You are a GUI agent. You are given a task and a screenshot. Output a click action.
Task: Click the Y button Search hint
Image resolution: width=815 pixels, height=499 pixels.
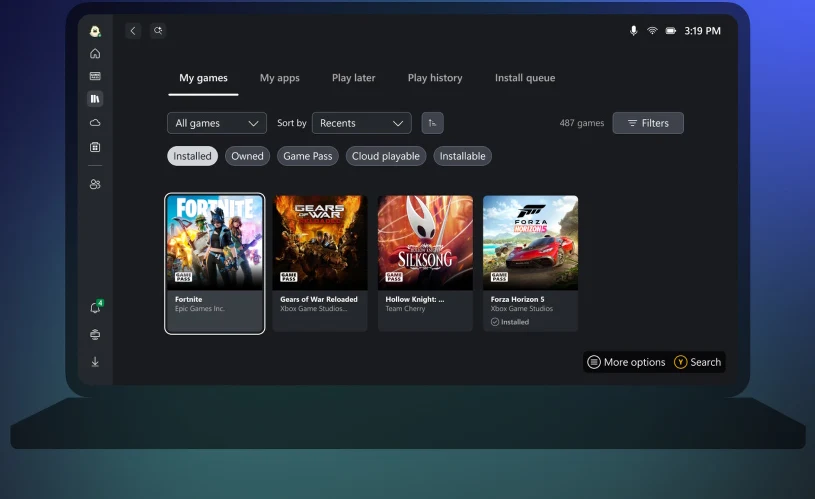pyautogui.click(x=680, y=362)
